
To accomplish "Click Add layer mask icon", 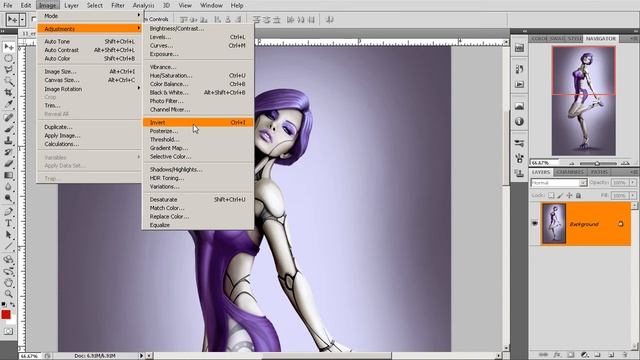I will 571,355.
